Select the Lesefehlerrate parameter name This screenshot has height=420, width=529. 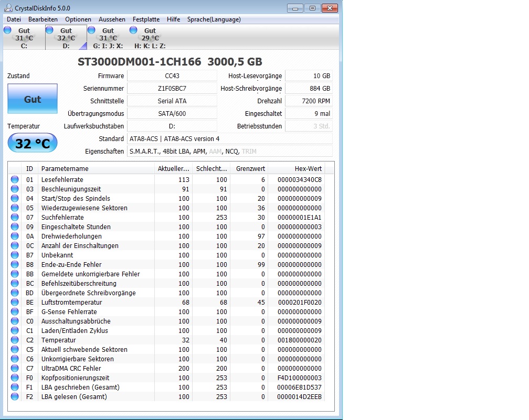[x=62, y=180]
